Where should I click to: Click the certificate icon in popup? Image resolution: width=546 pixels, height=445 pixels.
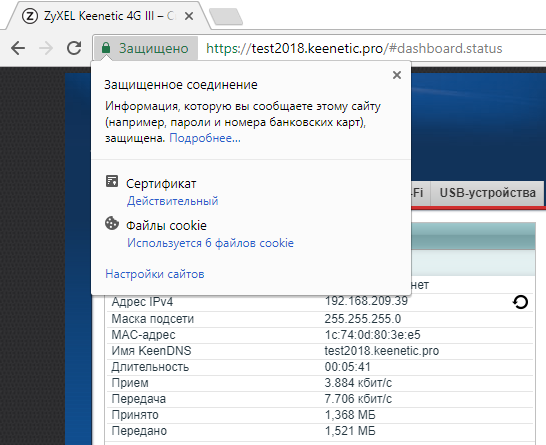click(112, 181)
